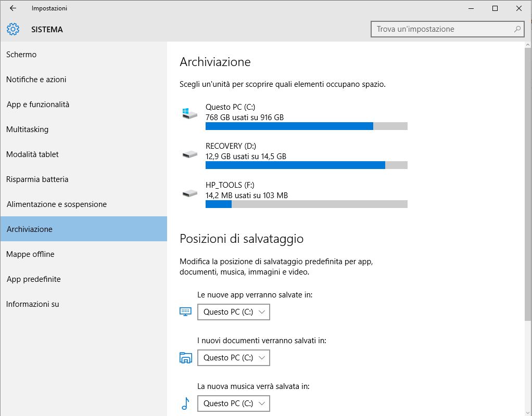The image size is (532, 416).
Task: Click the Trova un'impostazione search field
Action: click(442, 29)
